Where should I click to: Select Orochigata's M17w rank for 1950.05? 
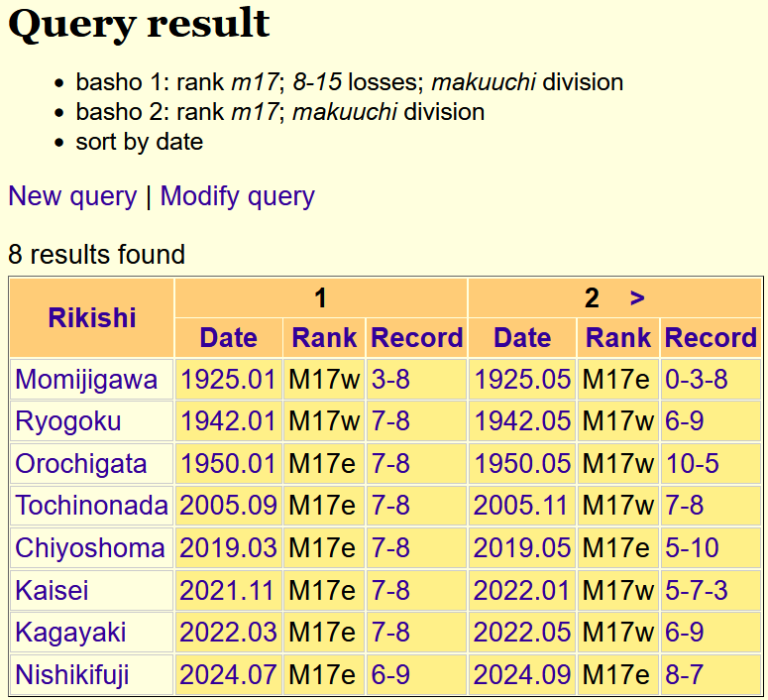(x=618, y=464)
